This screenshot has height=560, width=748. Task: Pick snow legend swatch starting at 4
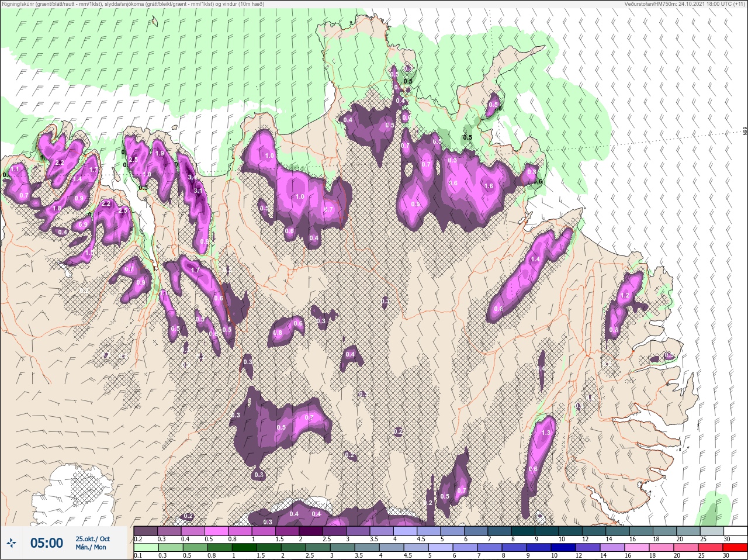[406, 531]
